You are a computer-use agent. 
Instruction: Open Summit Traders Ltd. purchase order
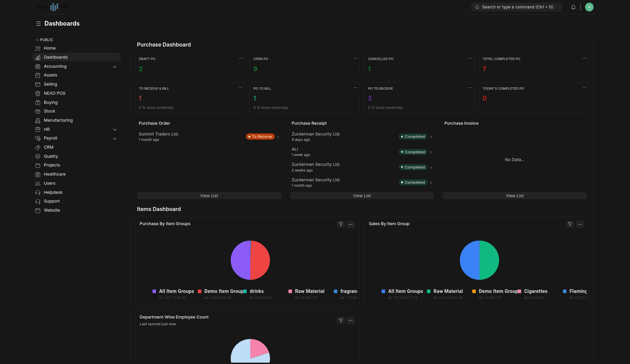159,134
